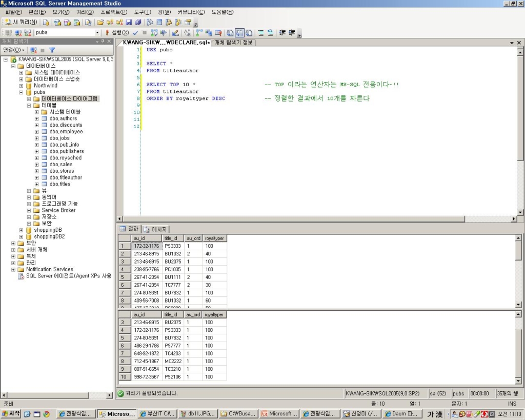This screenshot has width=525, height=420.
Task: Expand the Northwind database node
Action: (x=21, y=86)
